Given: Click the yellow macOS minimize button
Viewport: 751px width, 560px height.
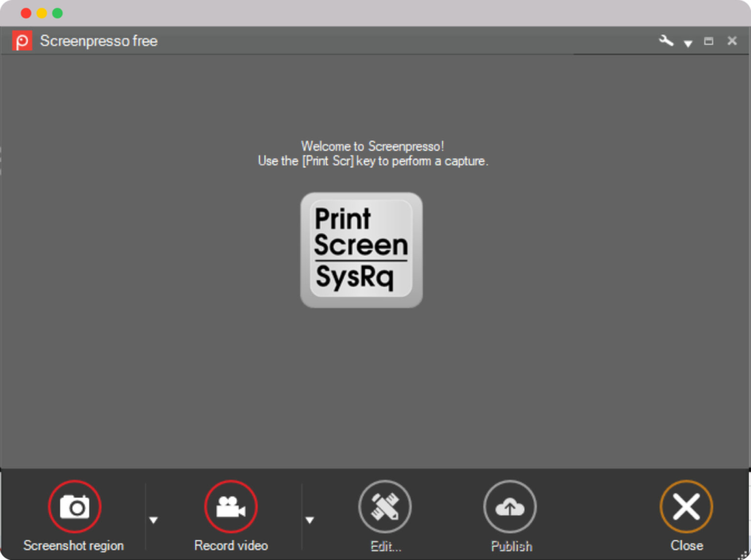Looking at the screenshot, I should point(42,13).
